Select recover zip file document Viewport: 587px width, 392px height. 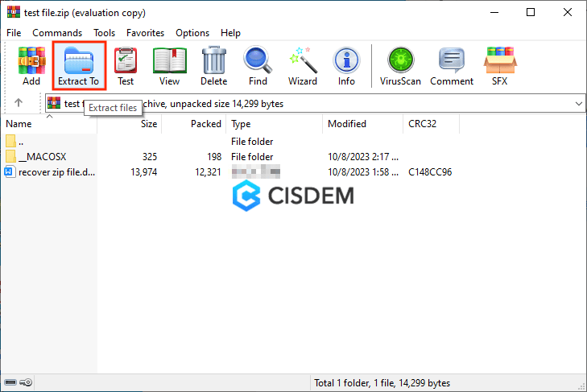48,171
